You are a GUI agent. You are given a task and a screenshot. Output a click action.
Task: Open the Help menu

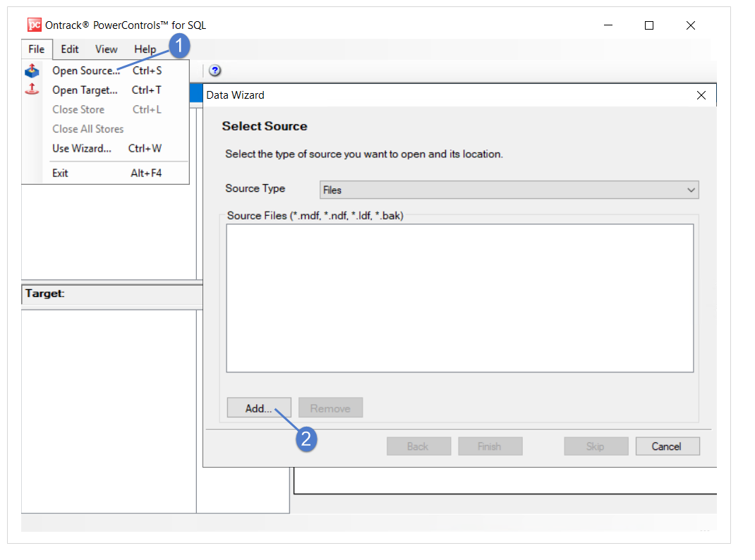145,49
